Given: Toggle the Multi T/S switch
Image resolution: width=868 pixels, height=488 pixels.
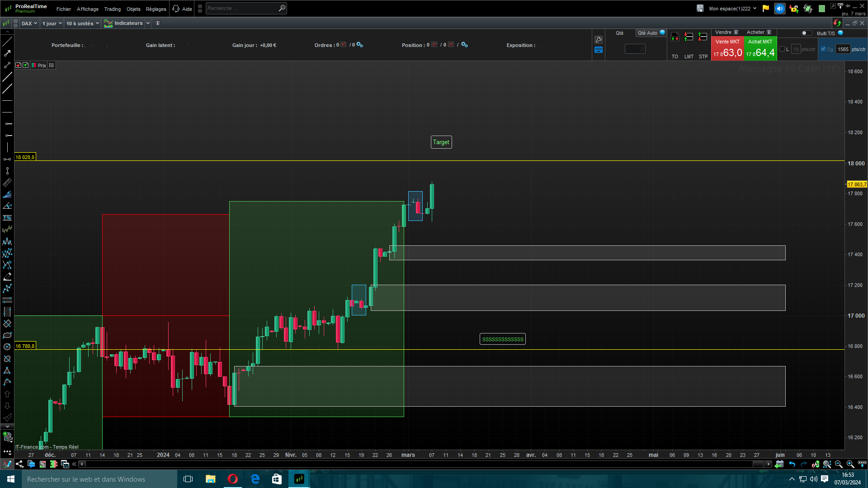Looking at the screenshot, I should tap(807, 33).
